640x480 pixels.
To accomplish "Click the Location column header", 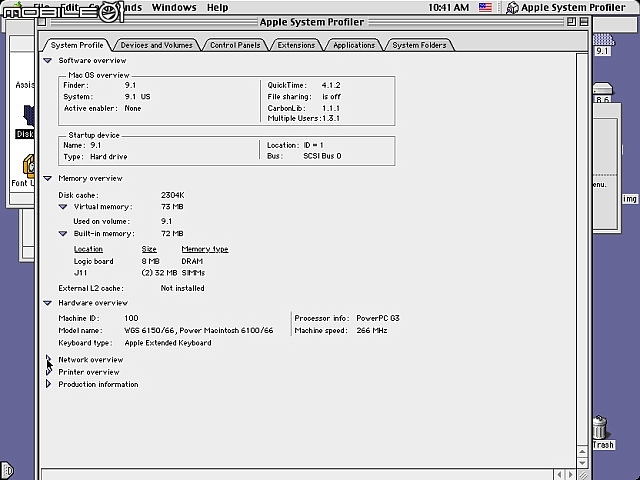I will (x=88, y=249).
